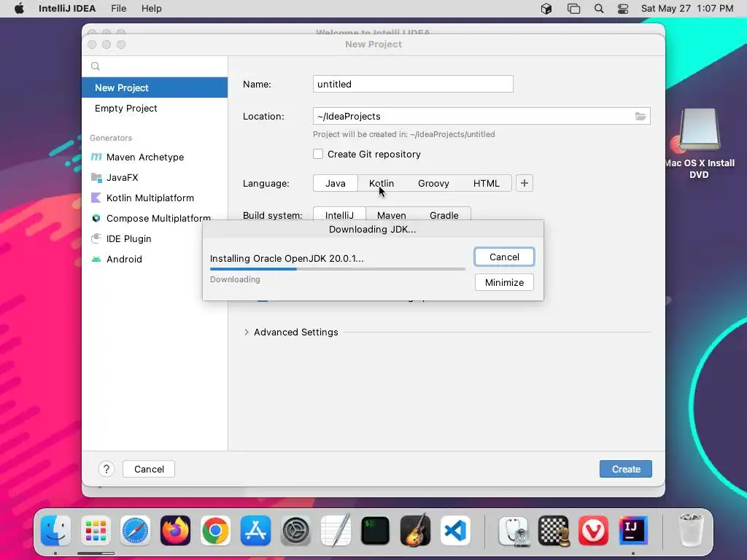The height and width of the screenshot is (560, 747).
Task: Open the Trash in the dock
Action: 691,529
